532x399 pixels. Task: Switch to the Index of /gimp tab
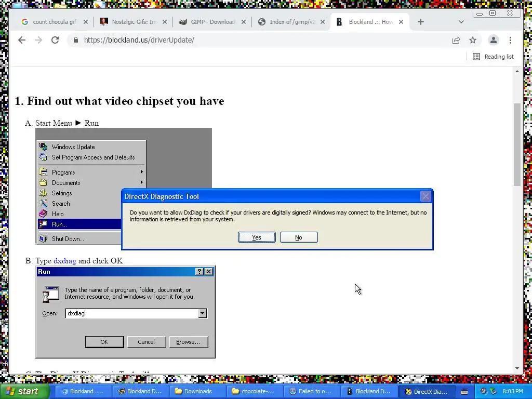pyautogui.click(x=287, y=22)
